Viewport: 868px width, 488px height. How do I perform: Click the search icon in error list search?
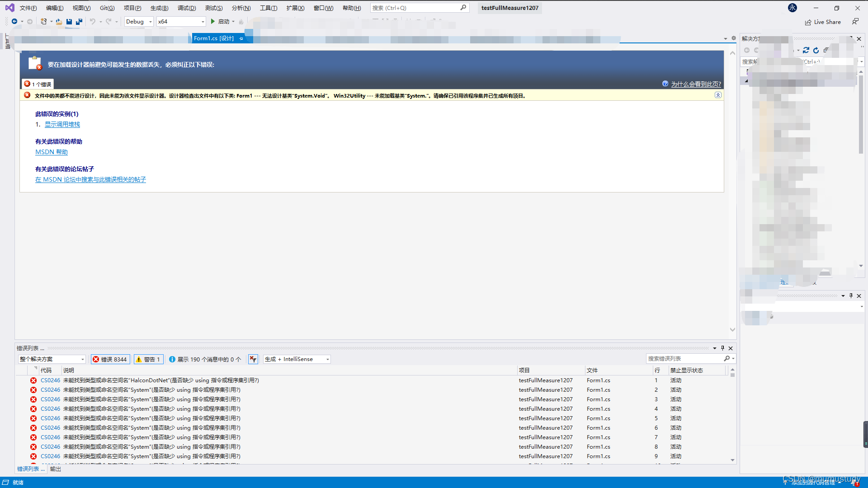pyautogui.click(x=727, y=358)
